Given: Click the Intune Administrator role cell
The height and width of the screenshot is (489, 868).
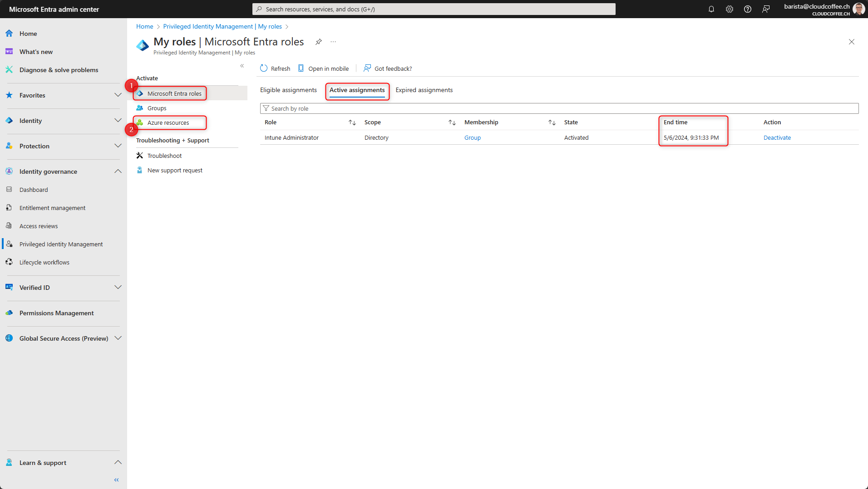Looking at the screenshot, I should (291, 138).
